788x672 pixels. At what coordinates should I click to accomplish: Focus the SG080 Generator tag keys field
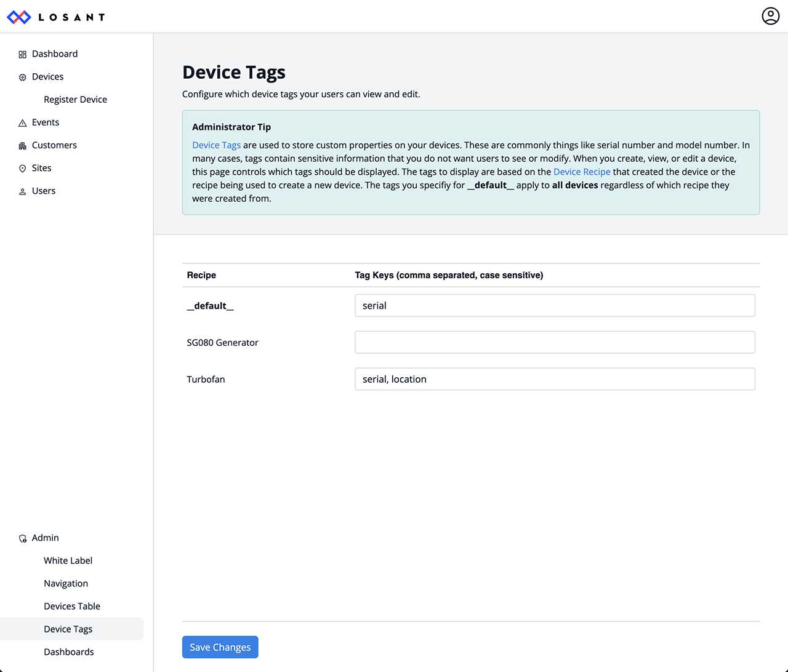pyautogui.click(x=555, y=342)
